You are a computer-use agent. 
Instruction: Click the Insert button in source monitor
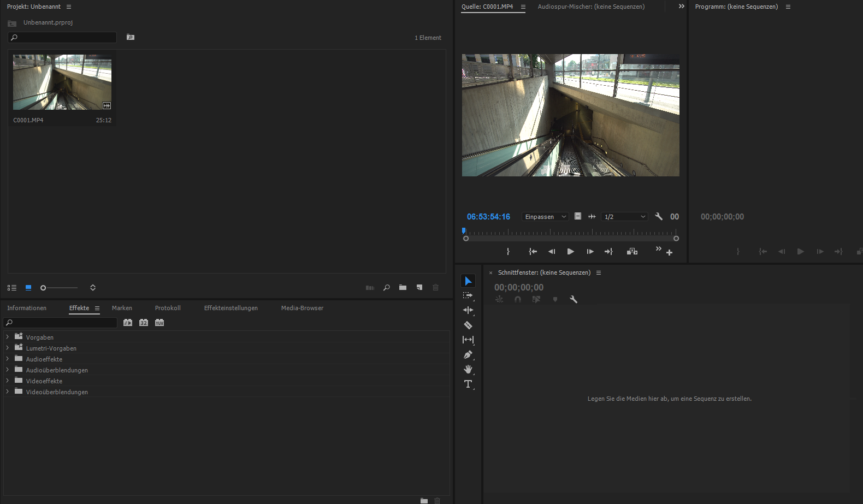[x=632, y=252]
